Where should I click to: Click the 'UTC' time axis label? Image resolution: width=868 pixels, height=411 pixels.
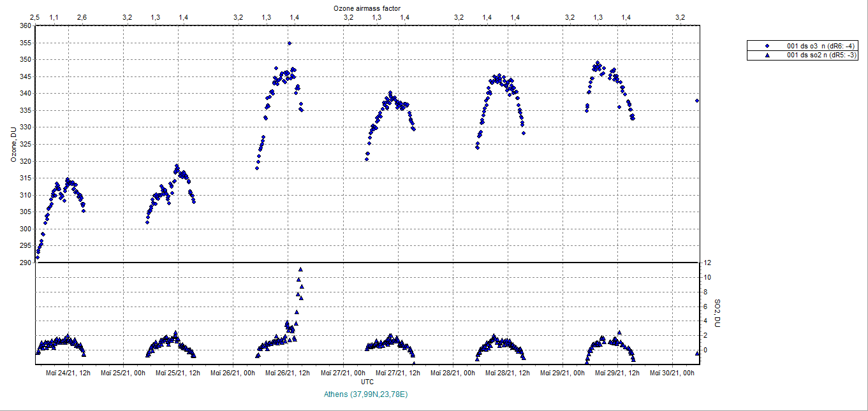pyautogui.click(x=367, y=382)
